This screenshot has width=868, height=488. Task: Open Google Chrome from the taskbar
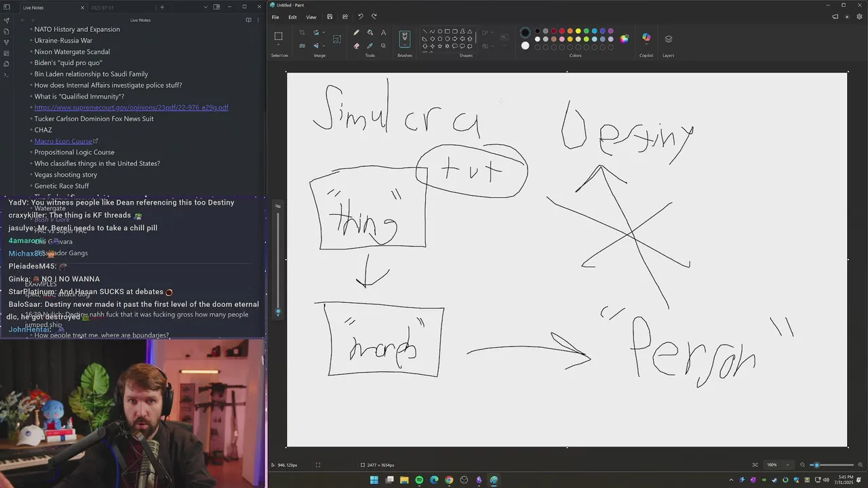tap(449, 480)
